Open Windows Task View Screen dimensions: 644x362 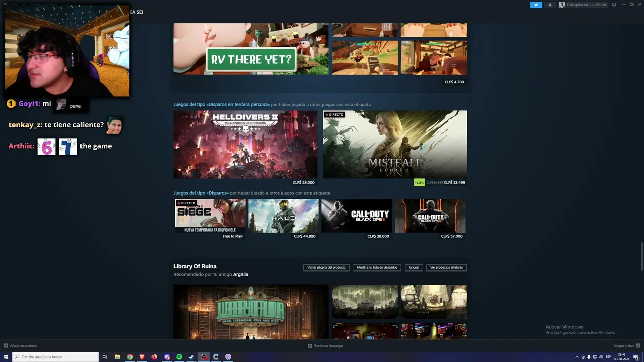105,357
